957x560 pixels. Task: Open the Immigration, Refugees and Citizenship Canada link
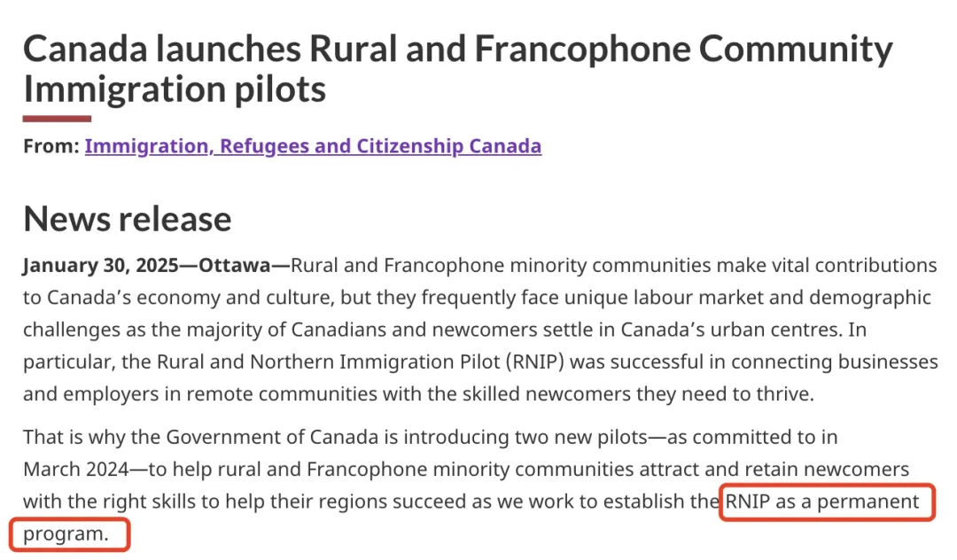coord(313,146)
